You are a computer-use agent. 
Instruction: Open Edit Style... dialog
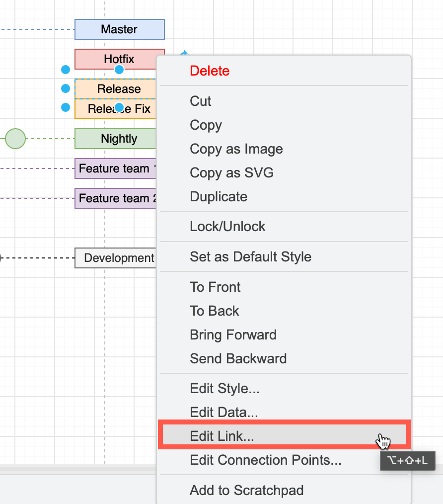pyautogui.click(x=284, y=389)
